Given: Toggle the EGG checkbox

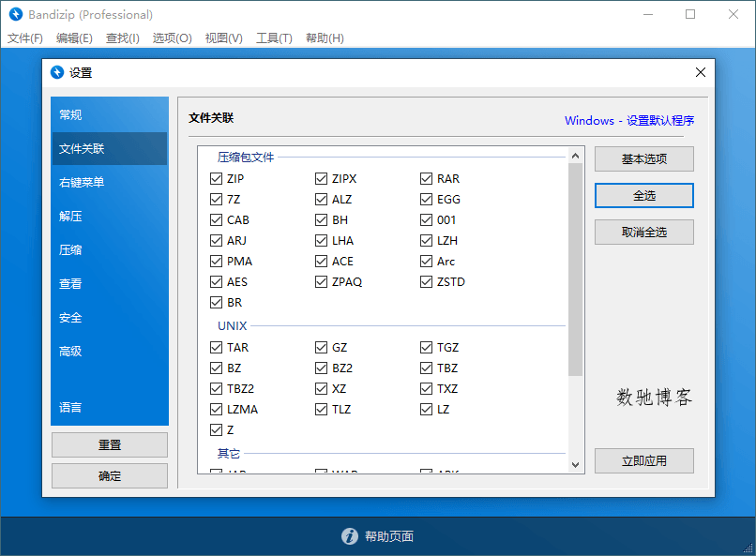Looking at the screenshot, I should point(426,199).
